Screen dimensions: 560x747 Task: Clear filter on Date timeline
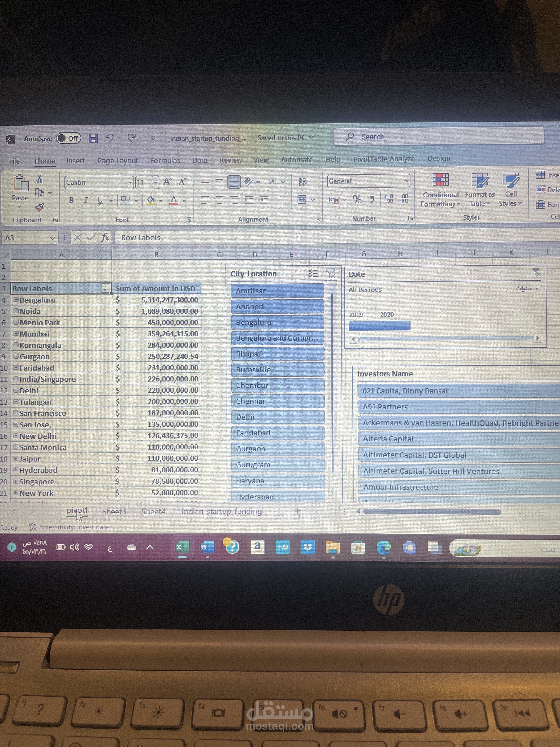click(x=536, y=273)
